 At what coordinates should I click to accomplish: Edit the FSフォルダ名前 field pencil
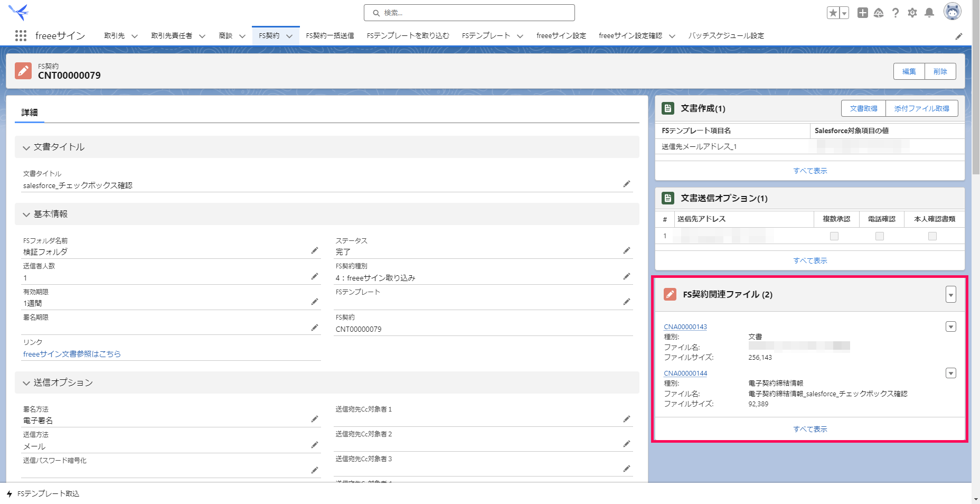tap(315, 250)
